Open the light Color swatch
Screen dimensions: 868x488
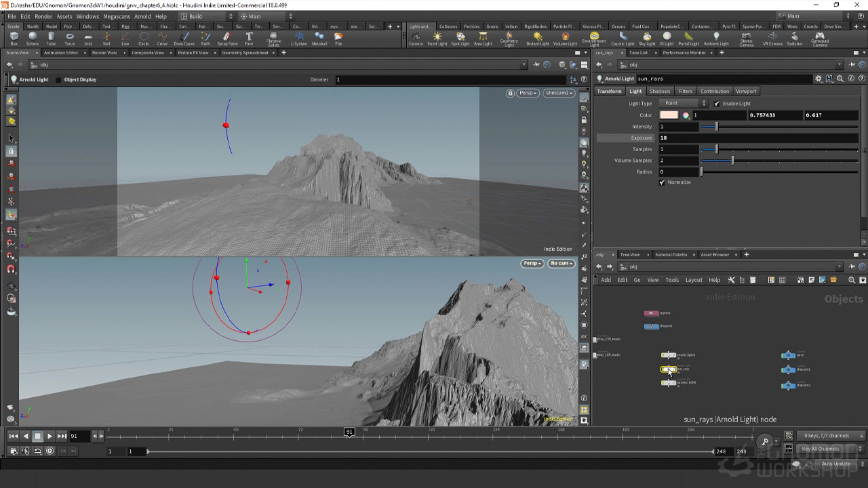coord(669,115)
